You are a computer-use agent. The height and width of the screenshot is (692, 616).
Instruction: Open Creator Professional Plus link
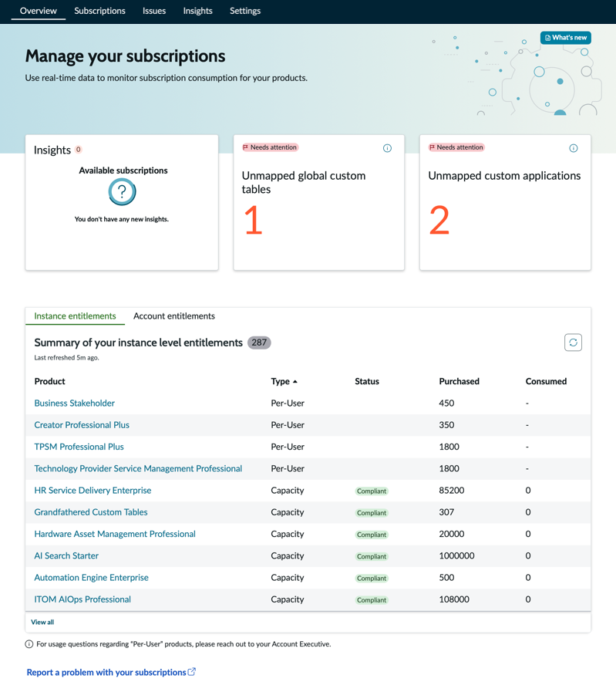[82, 425]
